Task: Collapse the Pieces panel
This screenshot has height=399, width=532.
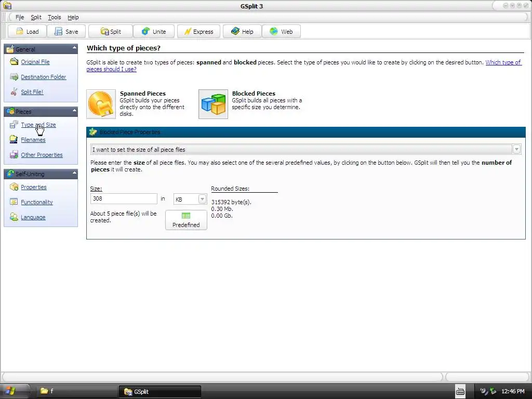Action: 74,111
